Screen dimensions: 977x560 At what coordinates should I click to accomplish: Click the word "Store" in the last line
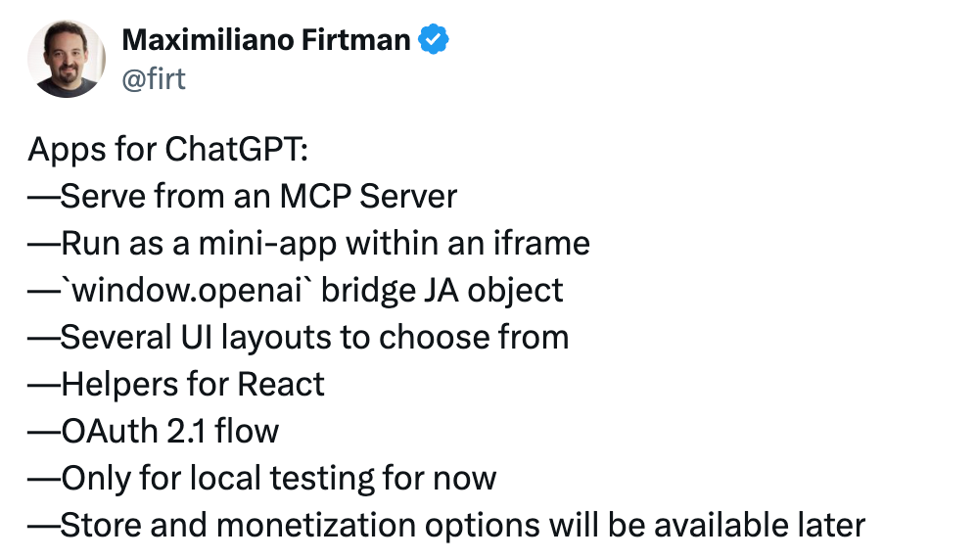pyautogui.click(x=102, y=525)
